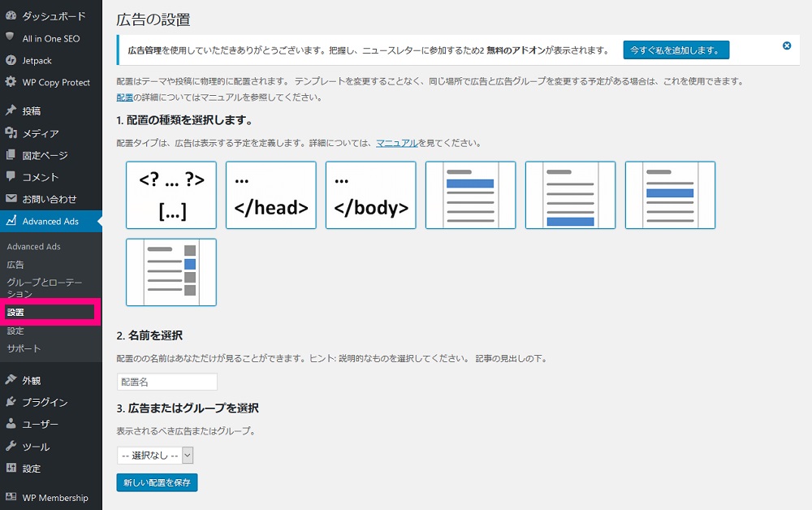Select the </head> header code placement
Screen dimensions: 812x510
click(271, 195)
